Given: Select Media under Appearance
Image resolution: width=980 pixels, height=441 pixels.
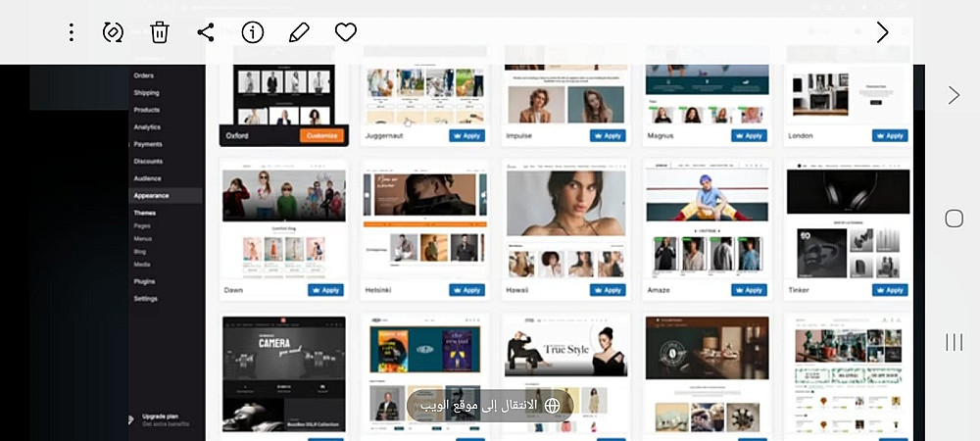Looking at the screenshot, I should (x=142, y=265).
